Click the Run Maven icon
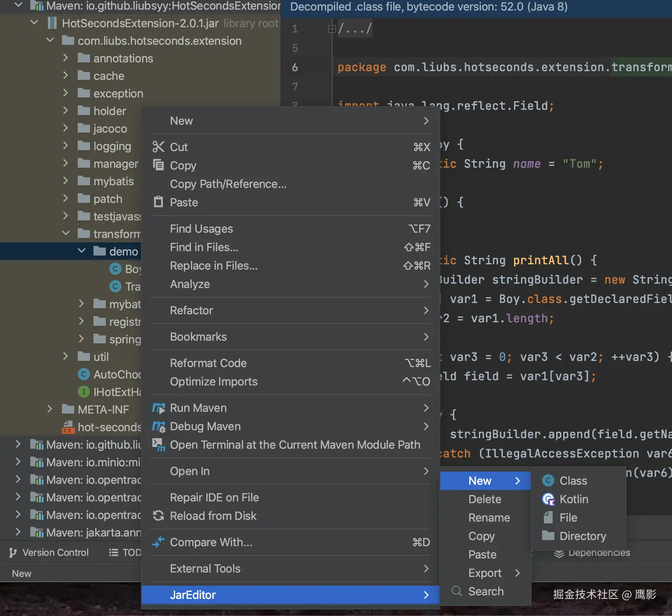Image resolution: width=672 pixels, height=616 pixels. pyautogui.click(x=158, y=408)
